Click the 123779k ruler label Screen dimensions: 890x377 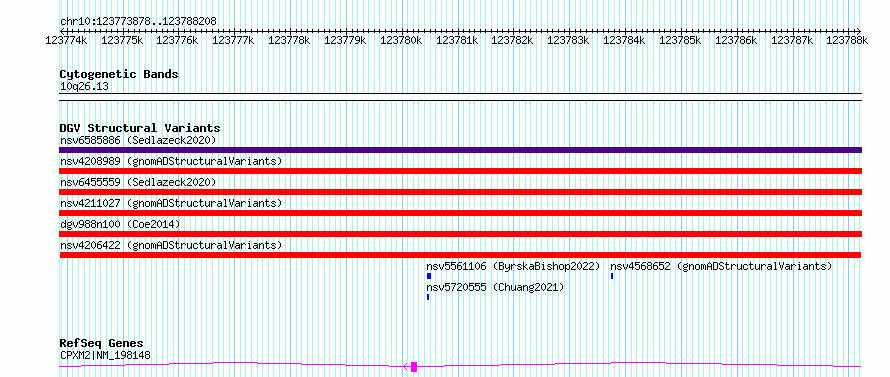[x=345, y=40]
